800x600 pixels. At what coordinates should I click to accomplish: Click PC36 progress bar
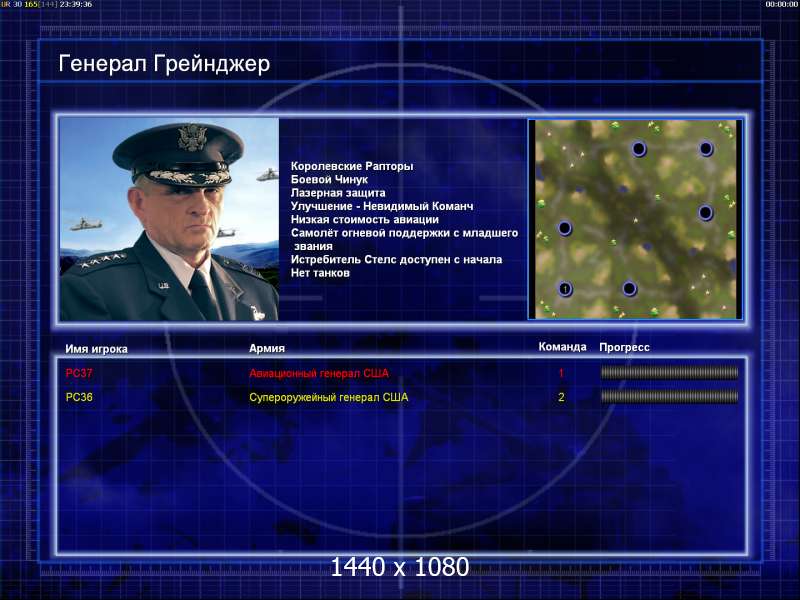(669, 396)
